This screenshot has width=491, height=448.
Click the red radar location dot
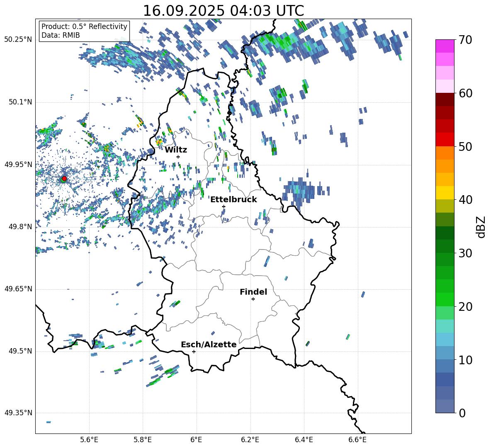[64, 178]
